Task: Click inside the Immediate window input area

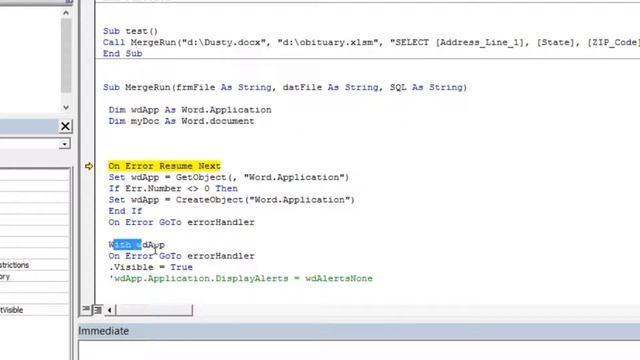Action: [359, 350]
